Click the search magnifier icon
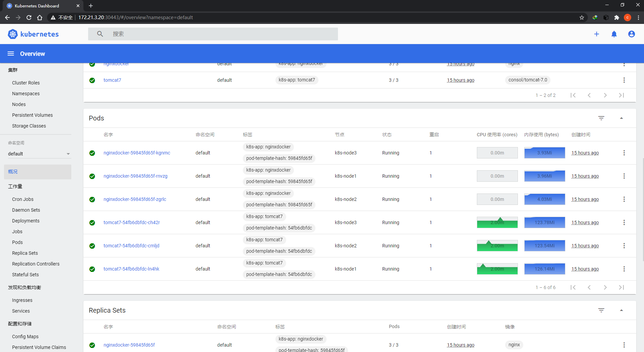This screenshot has width=644, height=352. pos(100,34)
